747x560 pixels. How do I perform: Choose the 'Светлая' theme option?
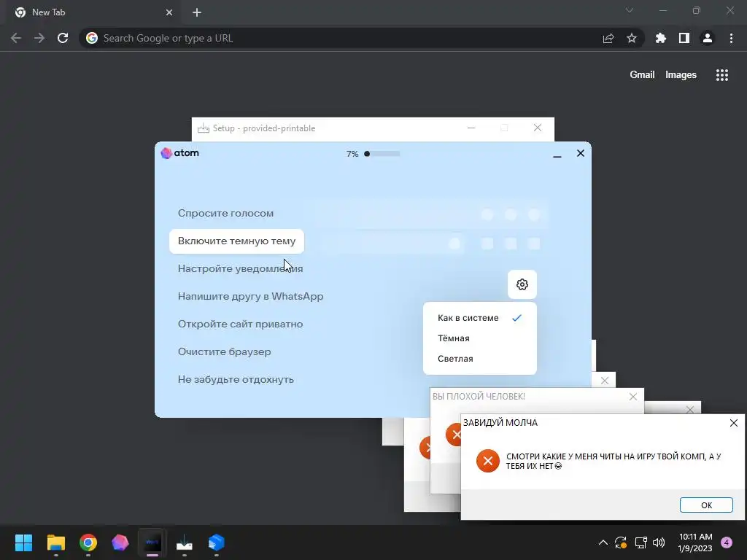pos(480,359)
